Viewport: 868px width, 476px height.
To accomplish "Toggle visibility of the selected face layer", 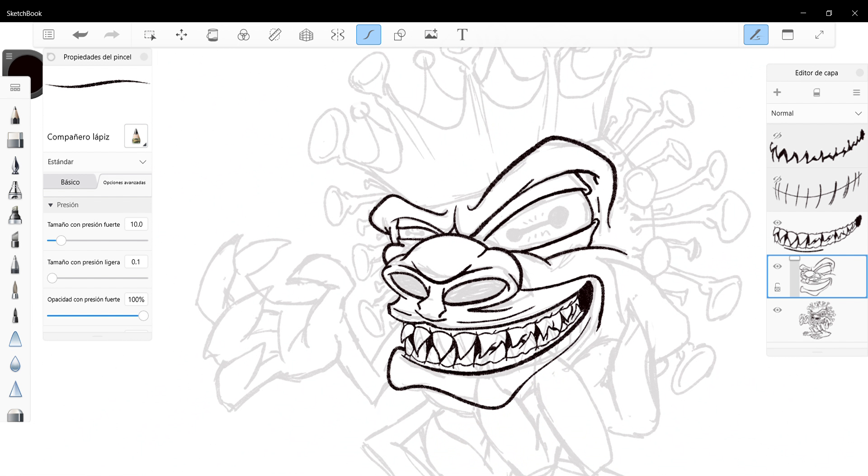I will coord(777,267).
